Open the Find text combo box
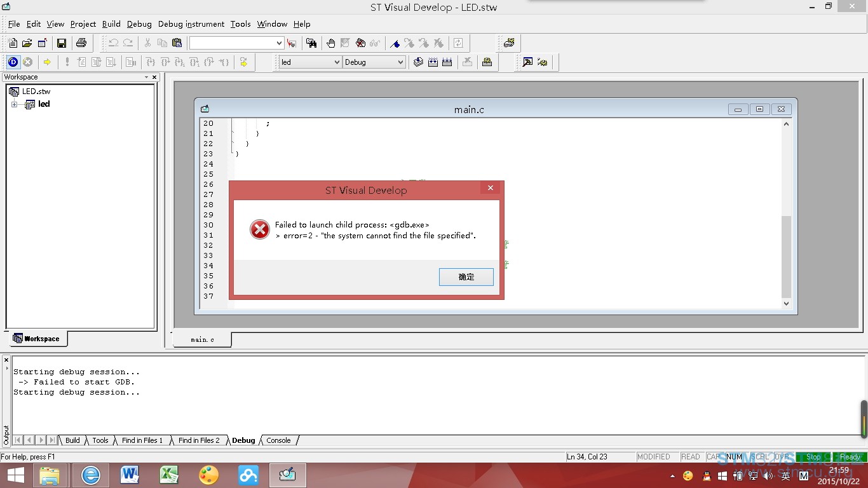This screenshot has height=488, width=868. tap(236, 43)
